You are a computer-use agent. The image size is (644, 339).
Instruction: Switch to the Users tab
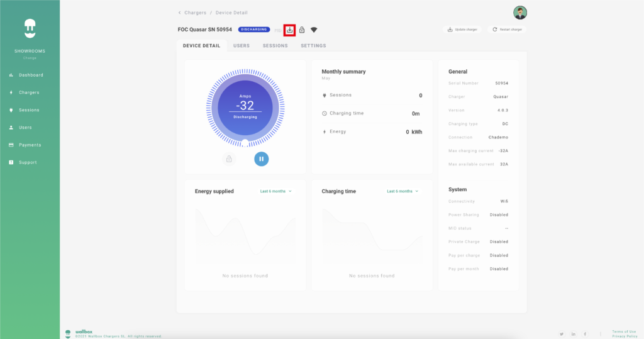point(241,46)
